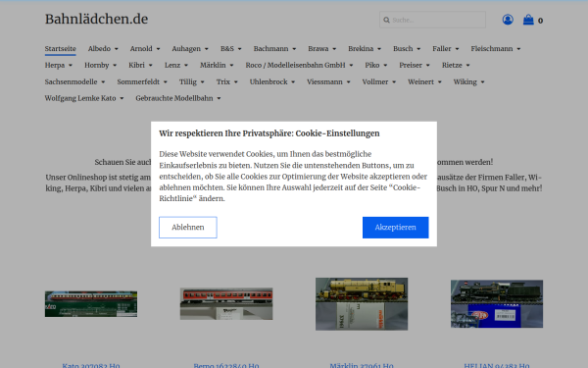Open Roco / Modelleisenbahn GmbH menu
This screenshot has height=368, width=588.
click(x=299, y=66)
